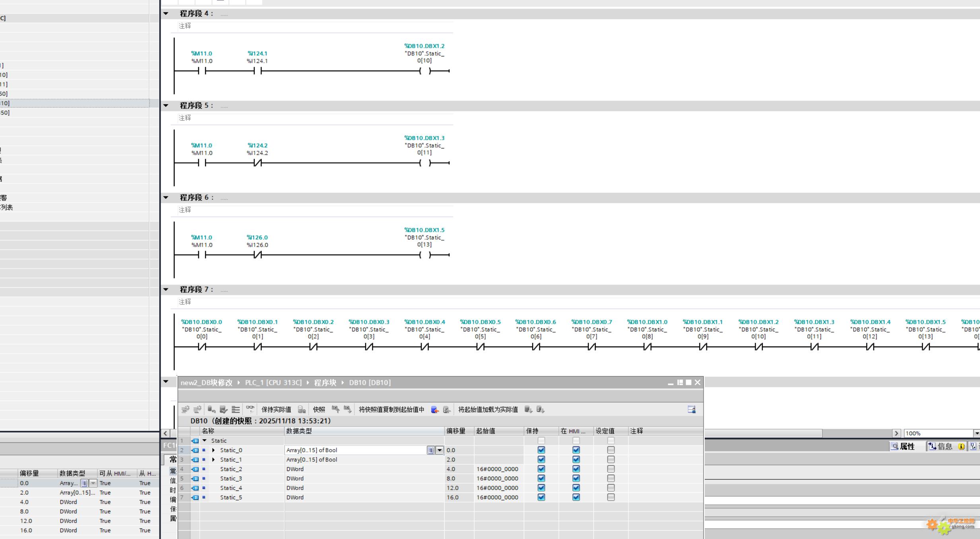Image resolution: width=980 pixels, height=539 pixels.
Task: Click the 快照 snapshot button
Action: (x=319, y=409)
